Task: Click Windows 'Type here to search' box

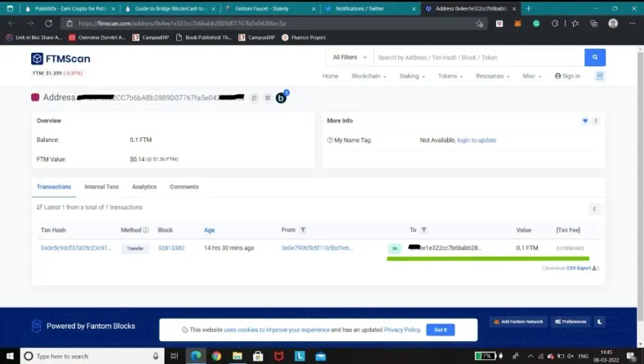Action: coord(92,356)
